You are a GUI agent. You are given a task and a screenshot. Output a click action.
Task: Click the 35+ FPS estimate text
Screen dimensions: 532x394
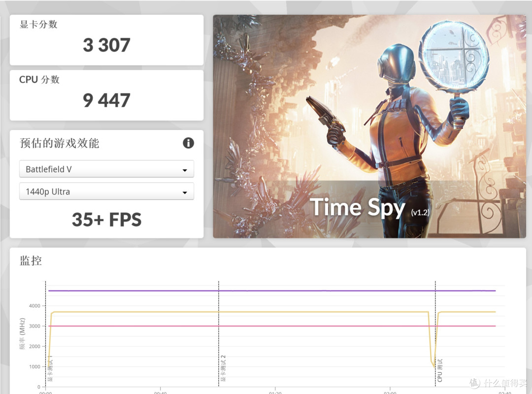click(106, 220)
